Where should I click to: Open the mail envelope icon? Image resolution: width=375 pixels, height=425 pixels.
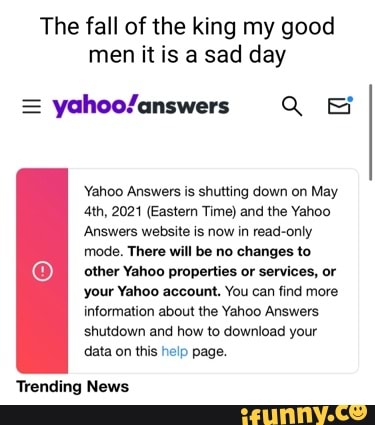coord(339,107)
